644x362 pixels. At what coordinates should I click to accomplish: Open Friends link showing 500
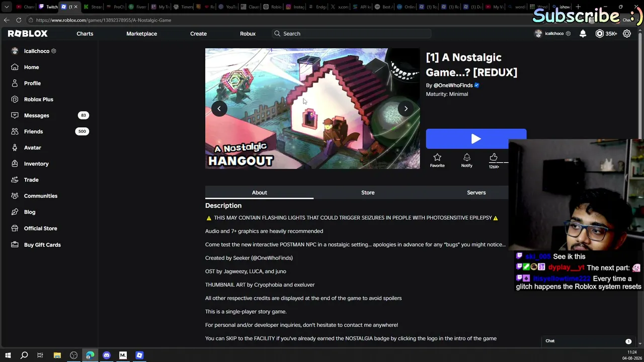tap(49, 131)
